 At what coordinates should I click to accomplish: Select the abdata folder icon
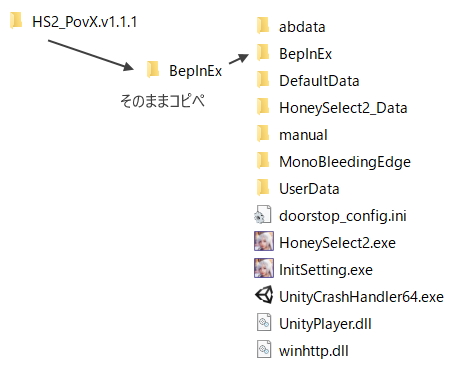263,25
